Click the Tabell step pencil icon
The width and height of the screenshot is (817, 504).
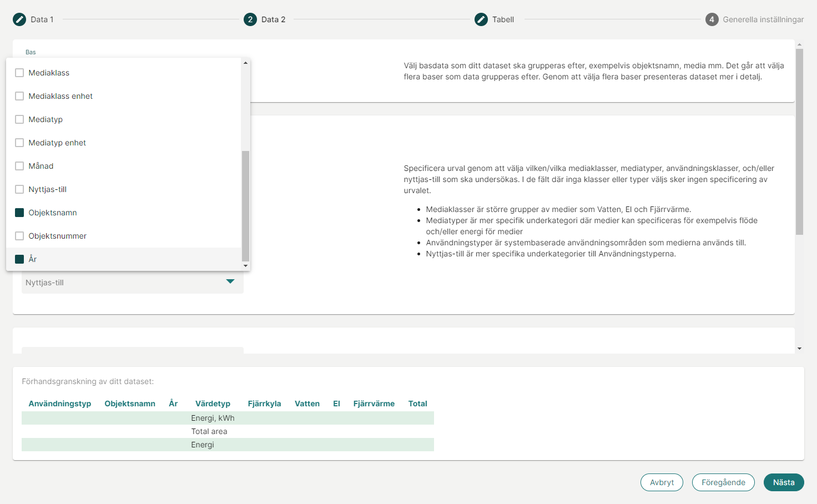coord(481,19)
